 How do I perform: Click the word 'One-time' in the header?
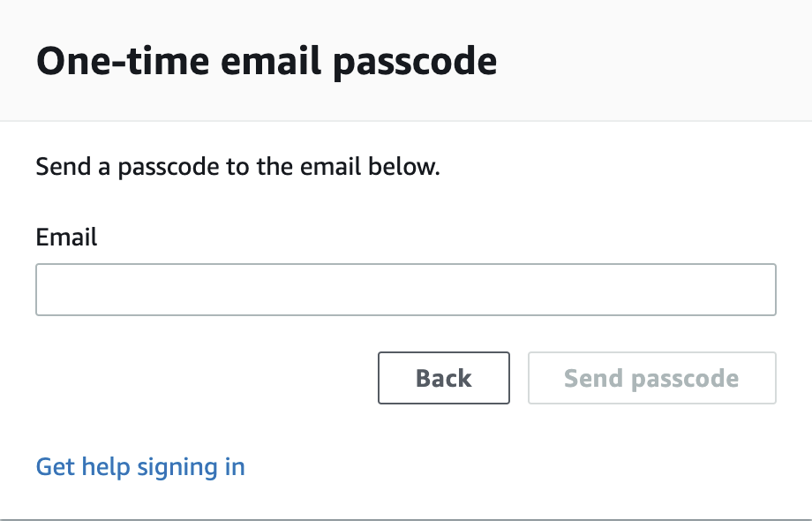click(x=123, y=61)
